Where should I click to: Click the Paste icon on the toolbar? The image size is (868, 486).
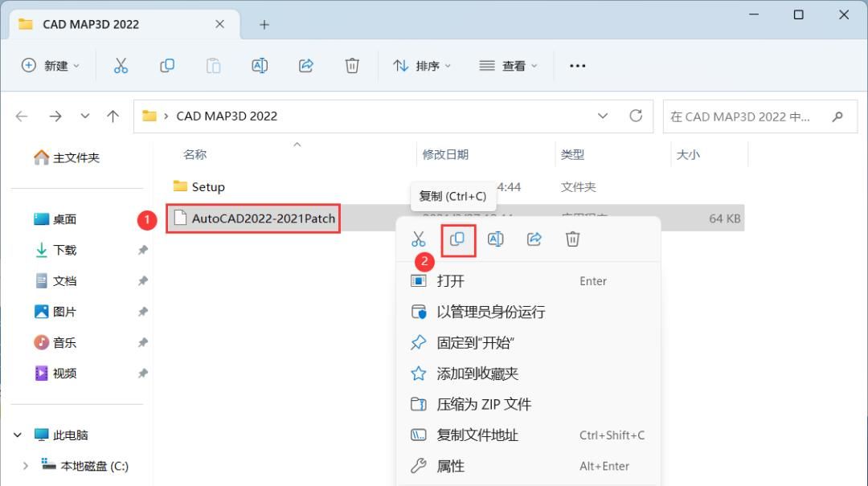pos(213,65)
